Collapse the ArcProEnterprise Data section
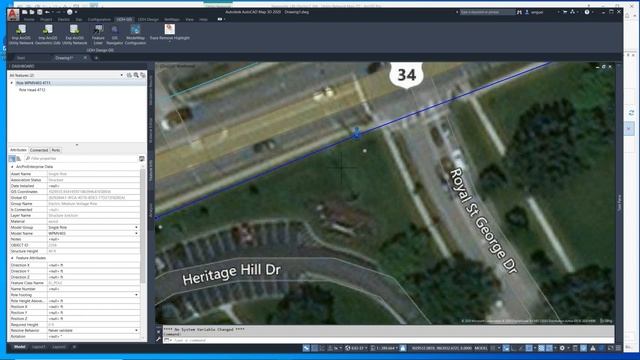The width and height of the screenshot is (640, 360). [12, 167]
